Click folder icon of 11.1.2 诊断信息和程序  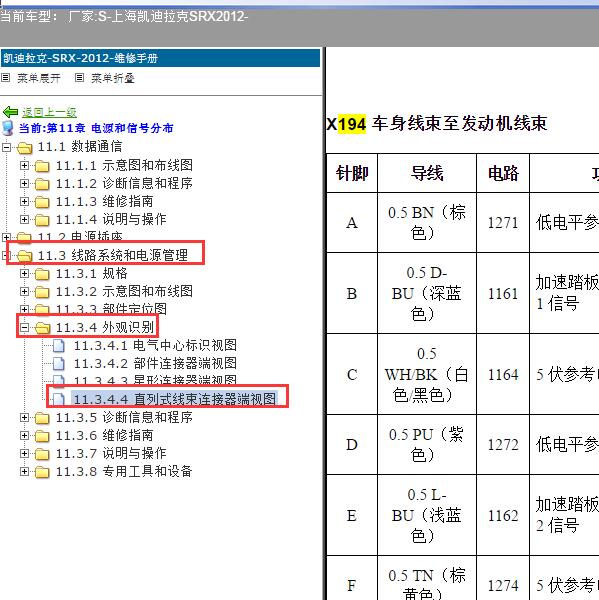coord(42,184)
